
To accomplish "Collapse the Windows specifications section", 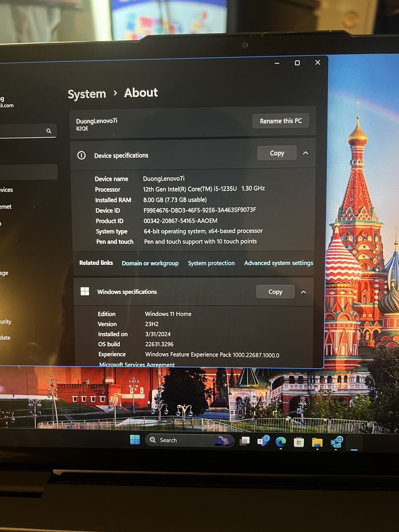I will tap(303, 292).
